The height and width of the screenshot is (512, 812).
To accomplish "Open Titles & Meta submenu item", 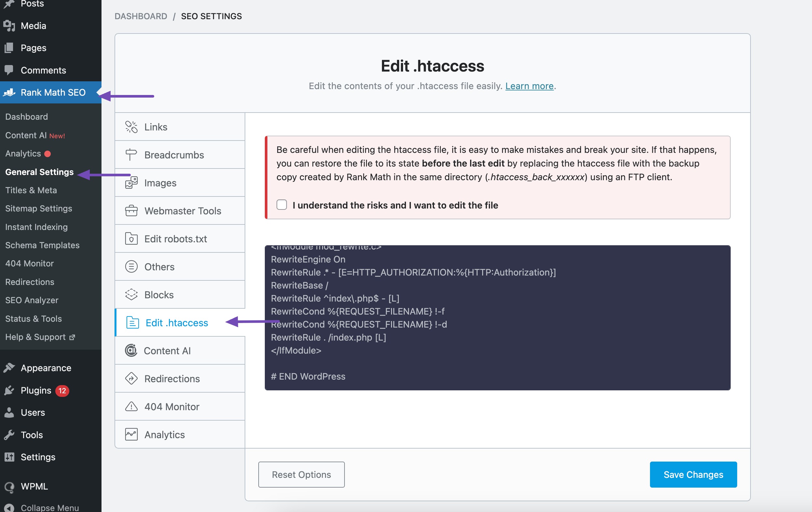I will 31,190.
